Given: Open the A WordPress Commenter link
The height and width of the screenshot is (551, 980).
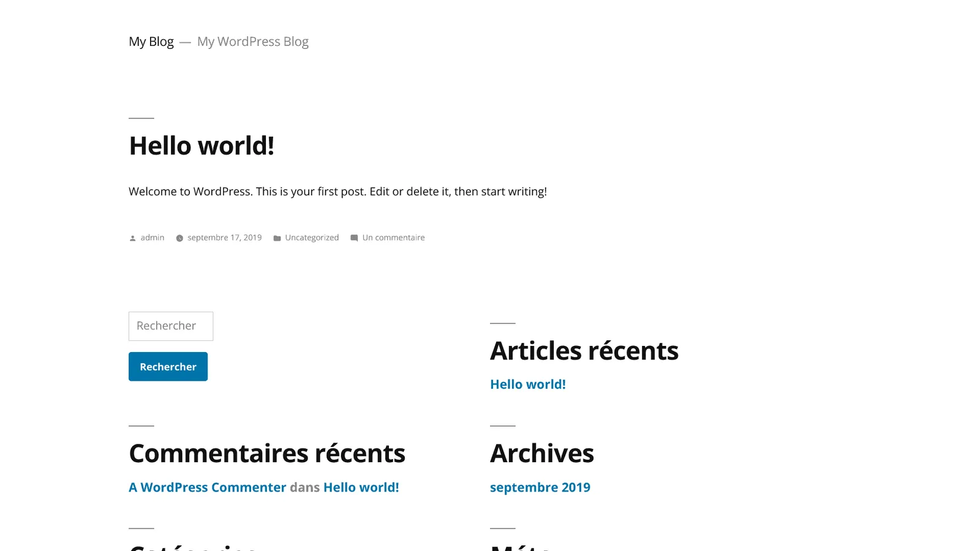Looking at the screenshot, I should pyautogui.click(x=208, y=487).
